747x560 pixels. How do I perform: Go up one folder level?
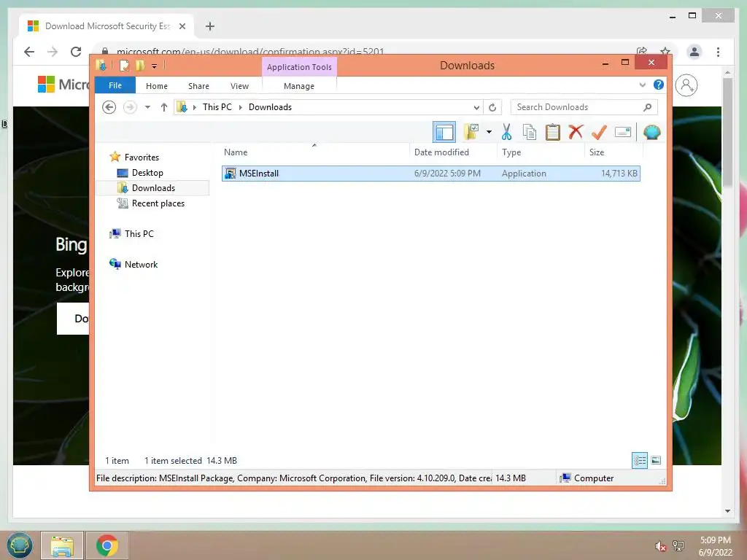pos(164,107)
